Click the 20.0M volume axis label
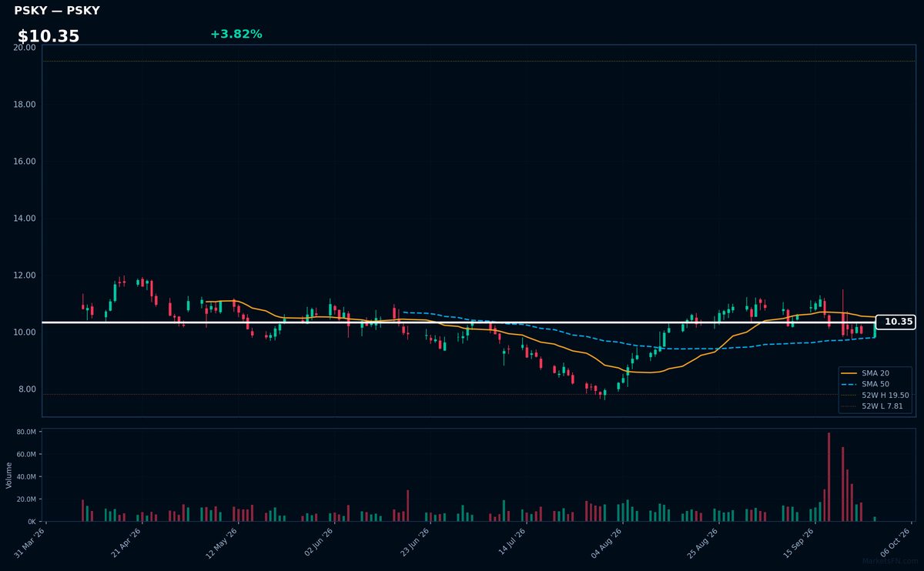 (x=27, y=499)
